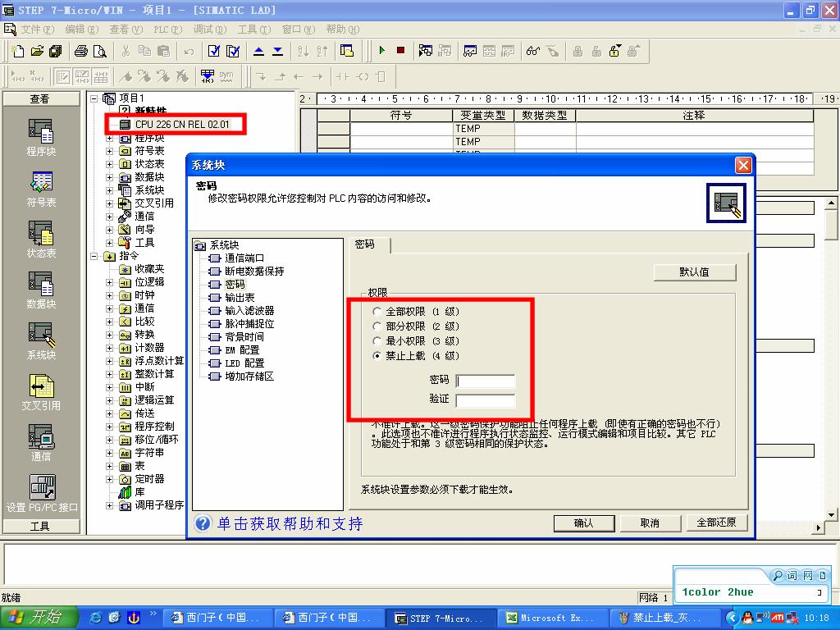Expand the 交叉引用 node in project tree
The height and width of the screenshot is (630, 840).
[109, 203]
